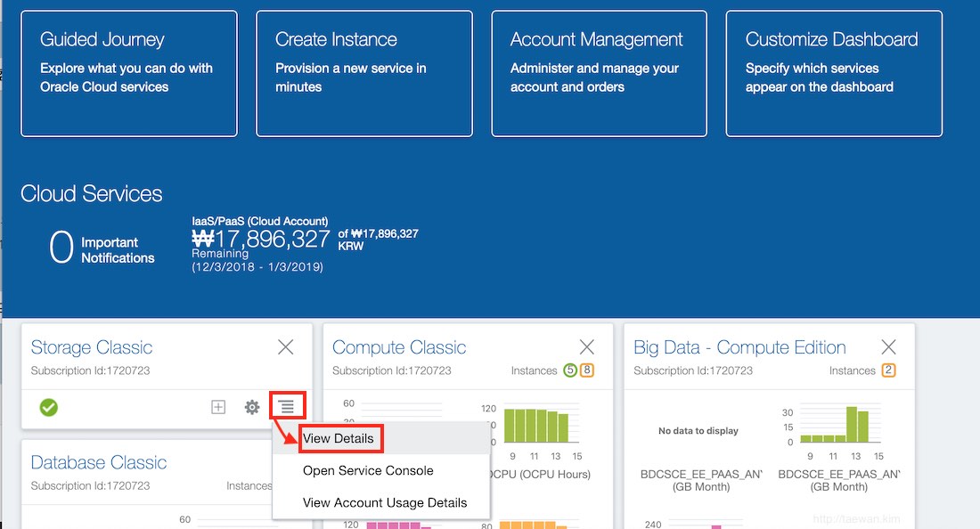
Task: Click the No data to display text
Action: point(698,430)
